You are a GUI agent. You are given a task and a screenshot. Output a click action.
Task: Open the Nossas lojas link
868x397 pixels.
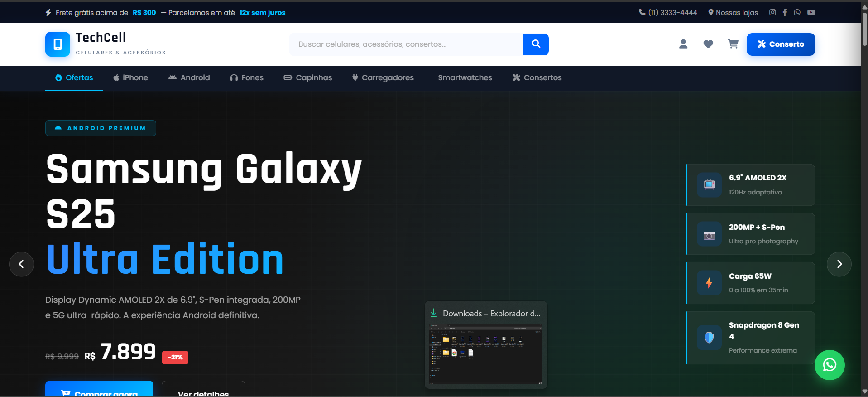[x=733, y=12]
